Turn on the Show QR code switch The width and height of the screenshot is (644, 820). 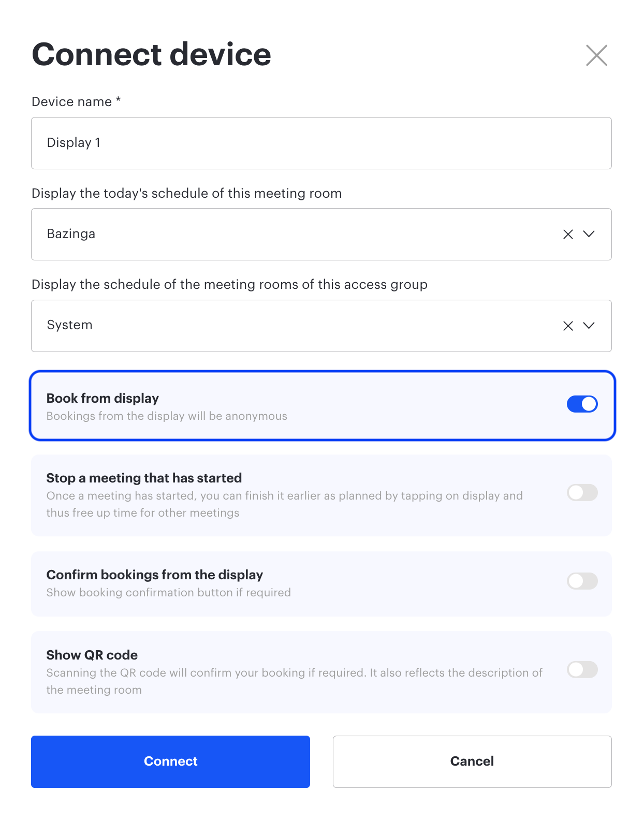(x=582, y=669)
